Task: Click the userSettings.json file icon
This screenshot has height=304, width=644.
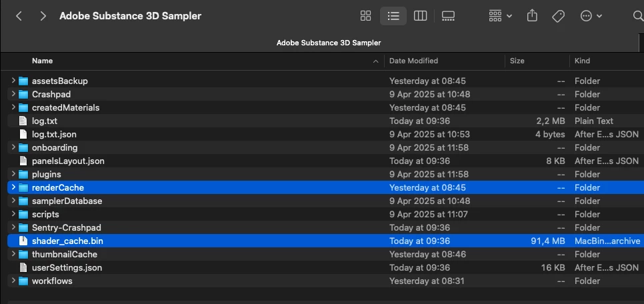Action: pos(23,268)
